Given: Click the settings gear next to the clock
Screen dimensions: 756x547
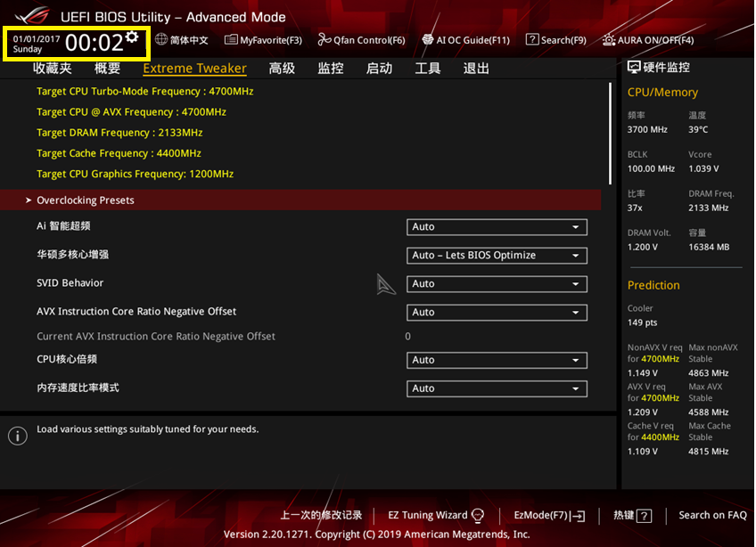Looking at the screenshot, I should tap(132, 37).
